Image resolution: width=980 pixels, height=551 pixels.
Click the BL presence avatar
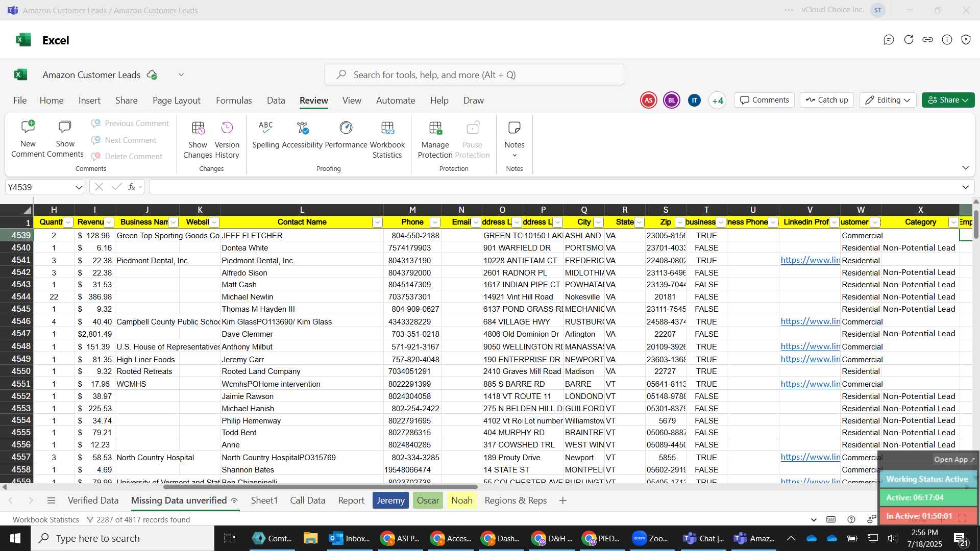click(672, 101)
